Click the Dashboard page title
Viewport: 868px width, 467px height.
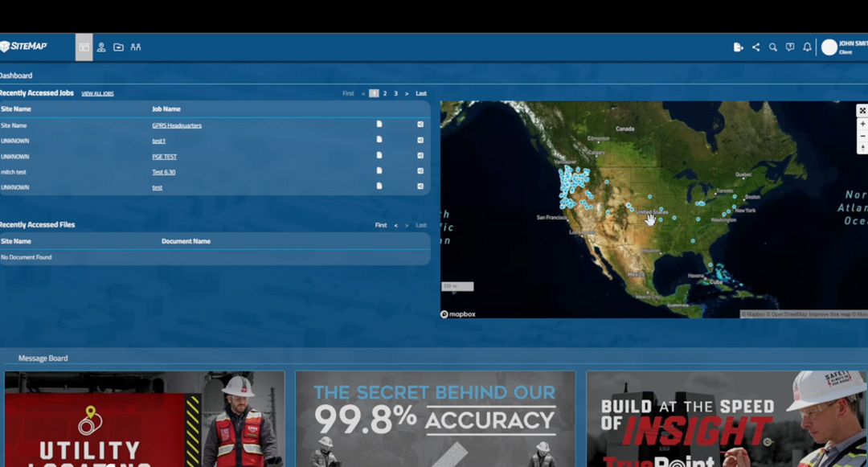(16, 76)
